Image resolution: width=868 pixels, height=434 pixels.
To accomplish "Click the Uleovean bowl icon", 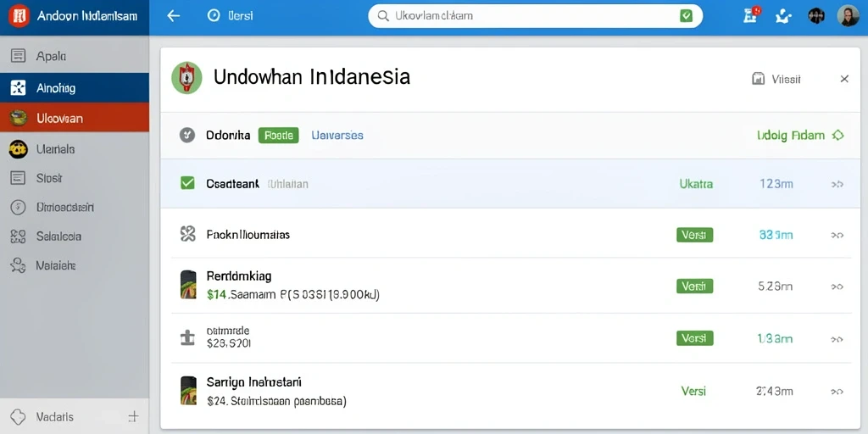I will coord(19,117).
